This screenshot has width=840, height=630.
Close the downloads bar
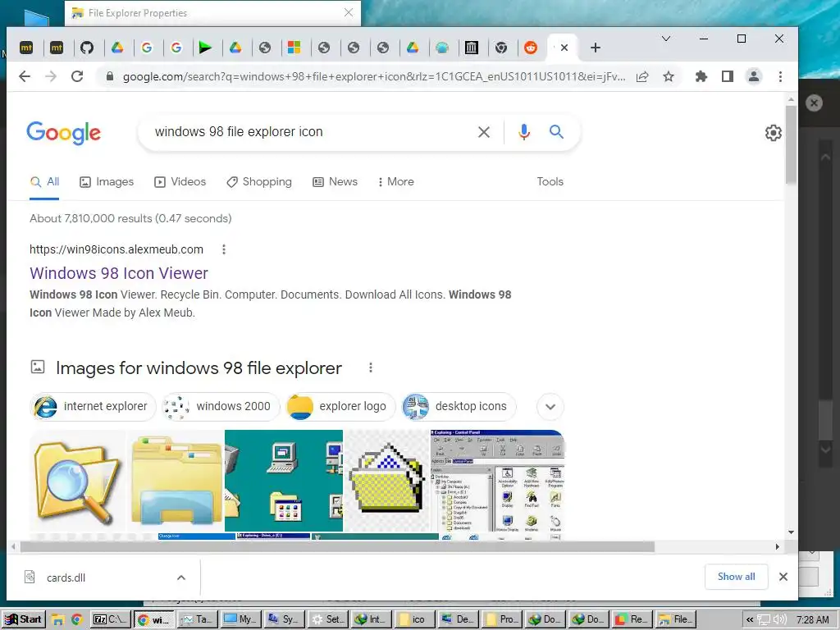(x=783, y=577)
